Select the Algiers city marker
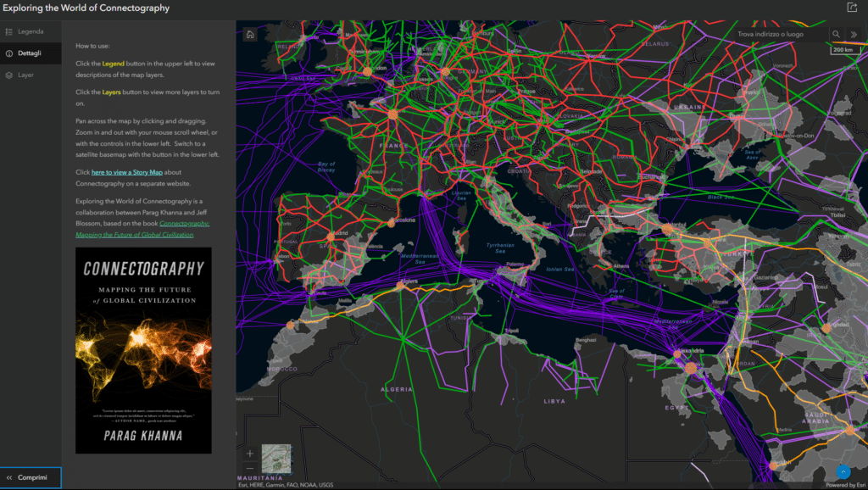This screenshot has width=868, height=490. pos(400,286)
